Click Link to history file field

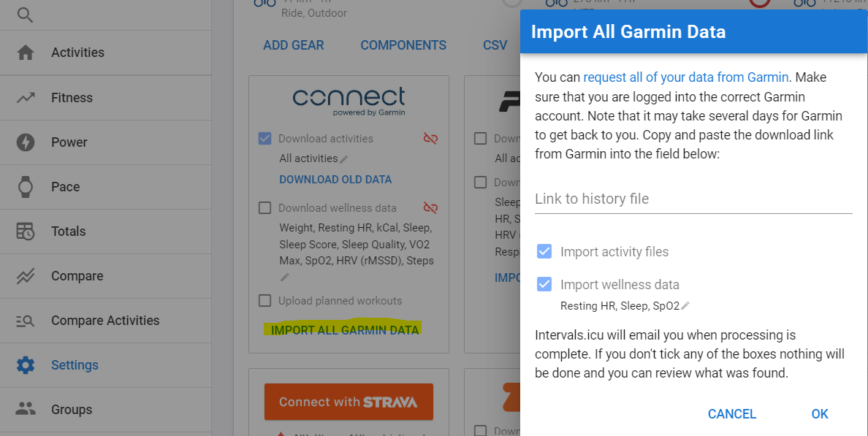point(693,199)
